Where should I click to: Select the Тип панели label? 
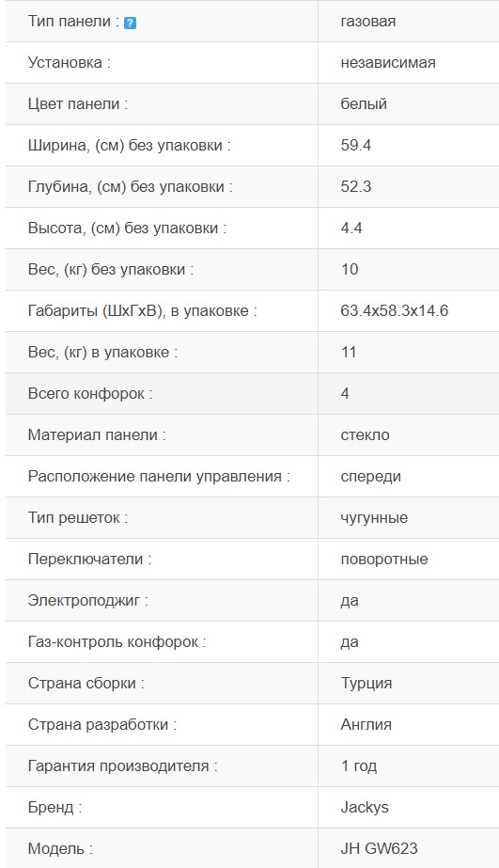tap(73, 22)
